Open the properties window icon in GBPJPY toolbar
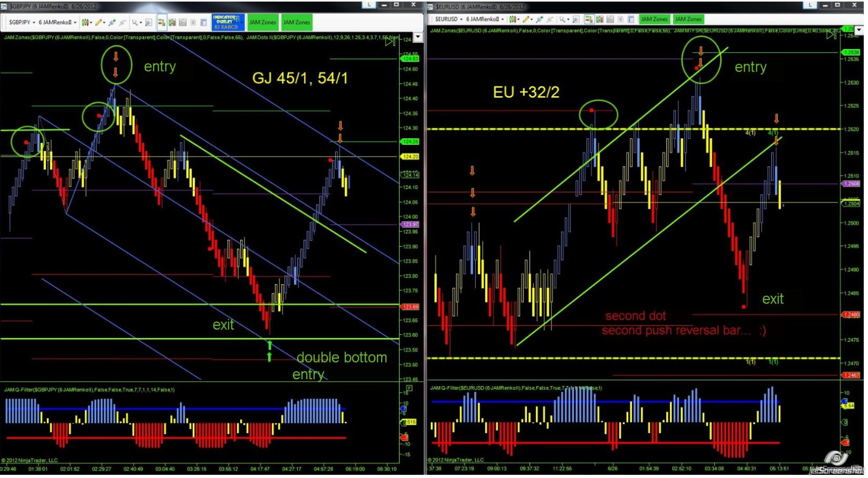 (x=203, y=22)
